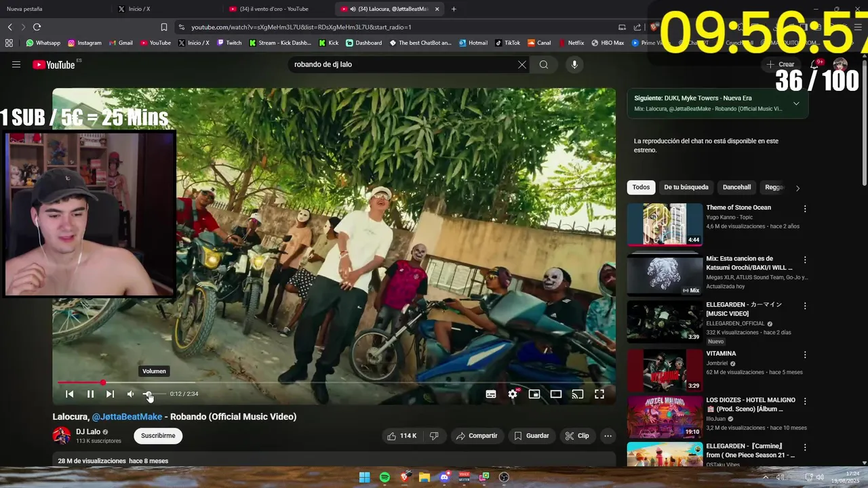868x488 pixels.
Task: Open the ELLEGARDEN music video thumbnail
Action: (x=665, y=321)
